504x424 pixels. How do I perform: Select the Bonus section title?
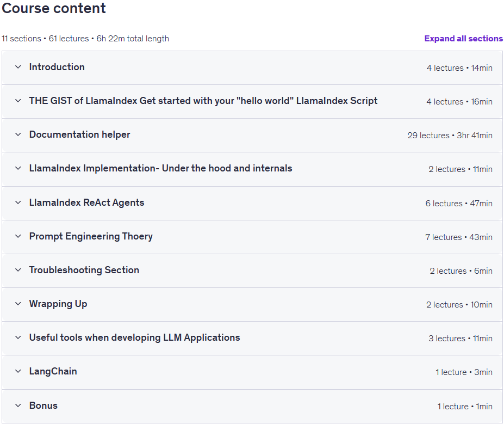click(43, 405)
